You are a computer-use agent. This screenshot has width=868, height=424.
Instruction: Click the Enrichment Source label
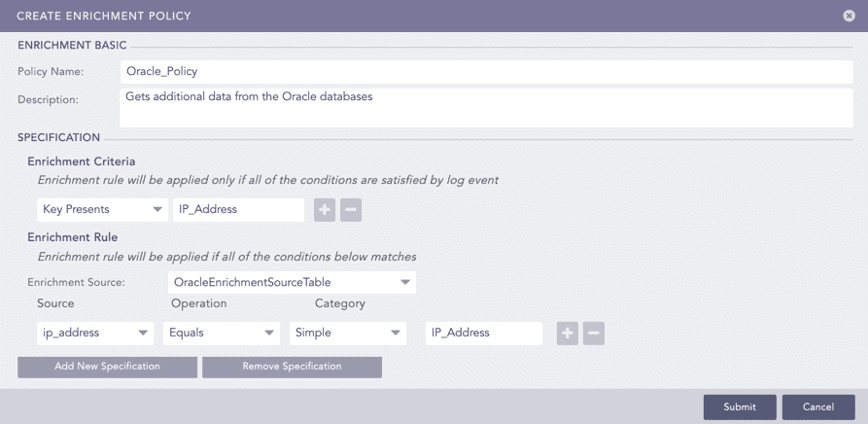[x=68, y=282]
